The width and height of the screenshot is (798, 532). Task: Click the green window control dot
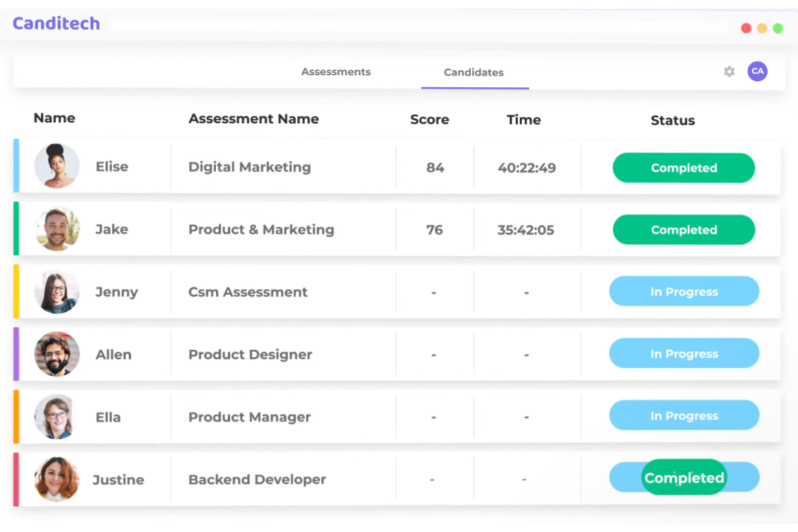[778, 28]
